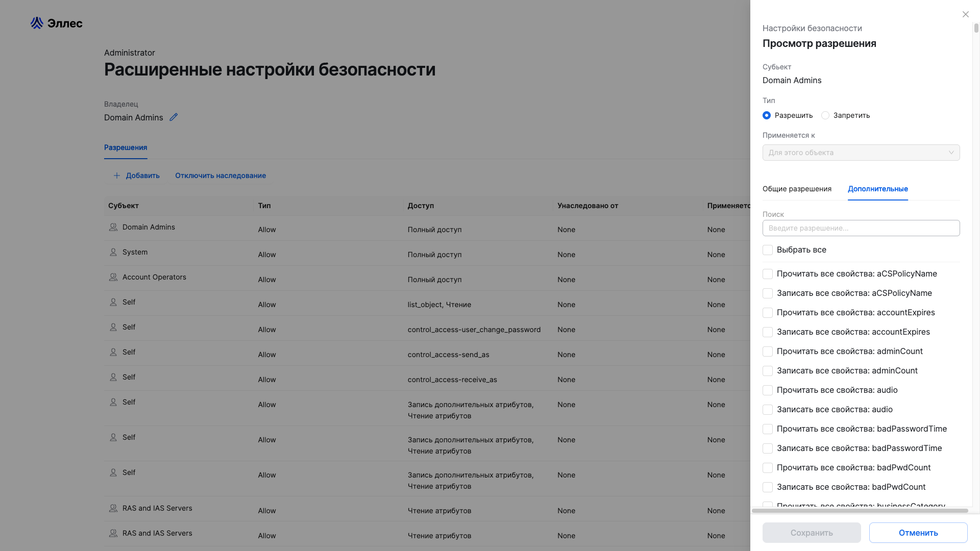Click the user icon beside System row

[113, 252]
